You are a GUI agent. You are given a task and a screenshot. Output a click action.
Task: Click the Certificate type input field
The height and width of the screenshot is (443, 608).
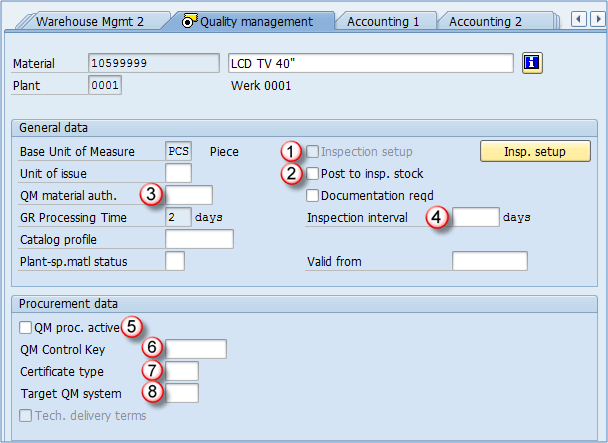pyautogui.click(x=182, y=371)
